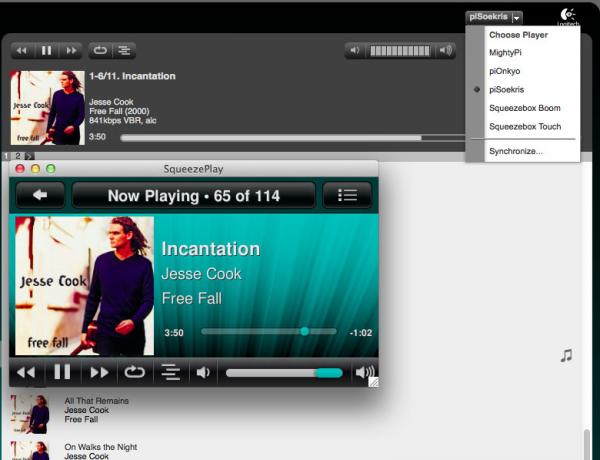Viewport: 600px width, 460px height.
Task: Zoom SqueezePlay with green button
Action: 51,168
